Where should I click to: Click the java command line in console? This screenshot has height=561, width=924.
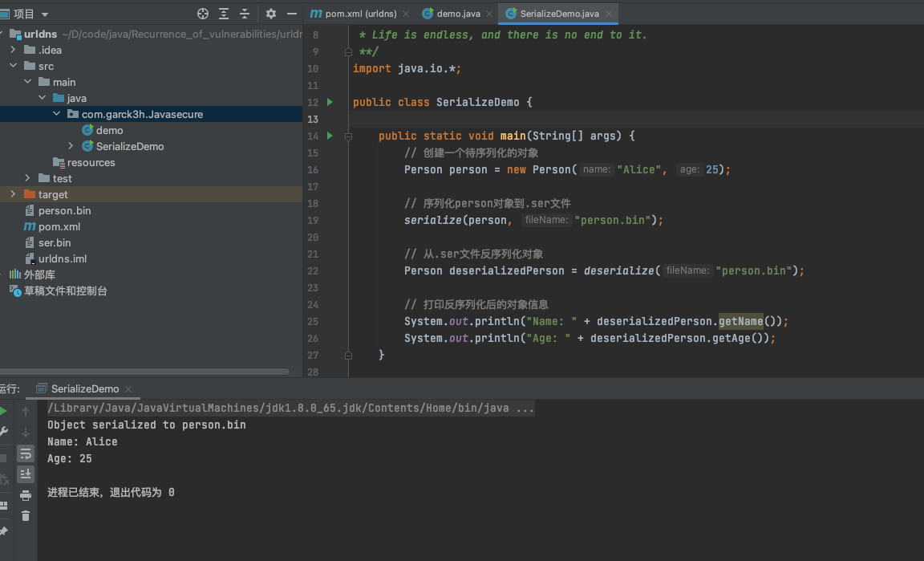290,409
